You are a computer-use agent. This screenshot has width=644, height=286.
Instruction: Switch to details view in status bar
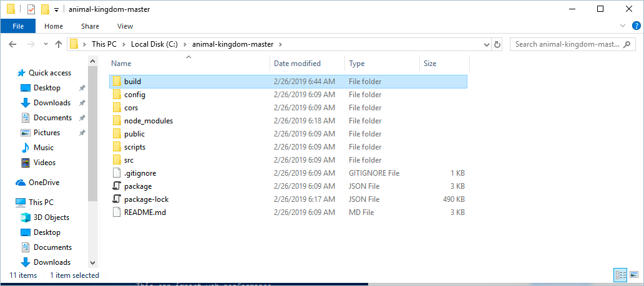(620, 275)
